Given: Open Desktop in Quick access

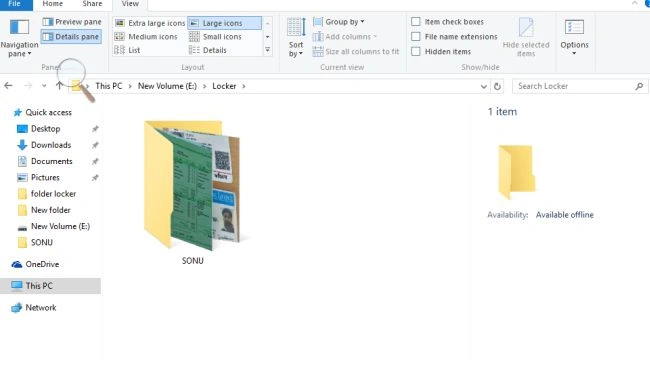Looking at the screenshot, I should [x=46, y=128].
